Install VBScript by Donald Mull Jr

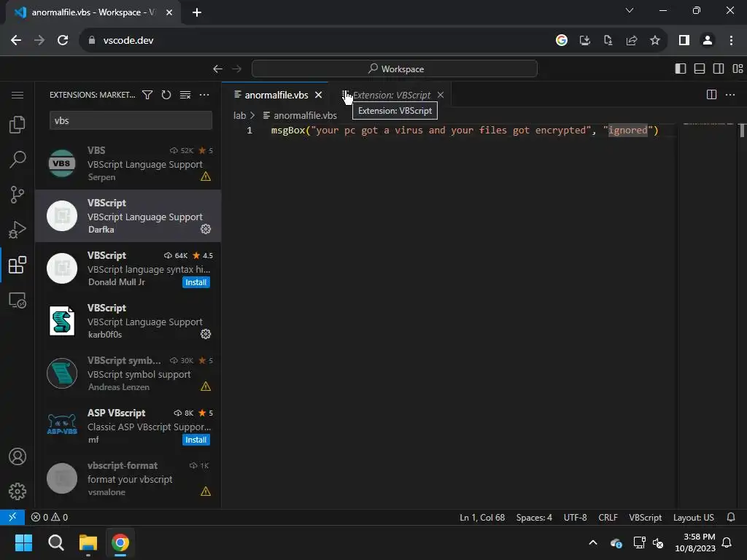coord(196,282)
